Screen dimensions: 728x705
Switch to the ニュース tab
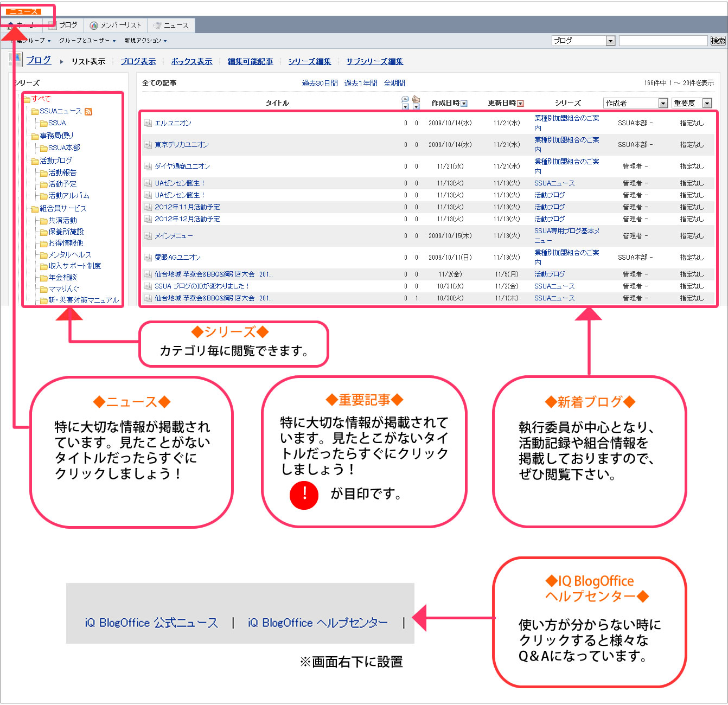[171, 25]
